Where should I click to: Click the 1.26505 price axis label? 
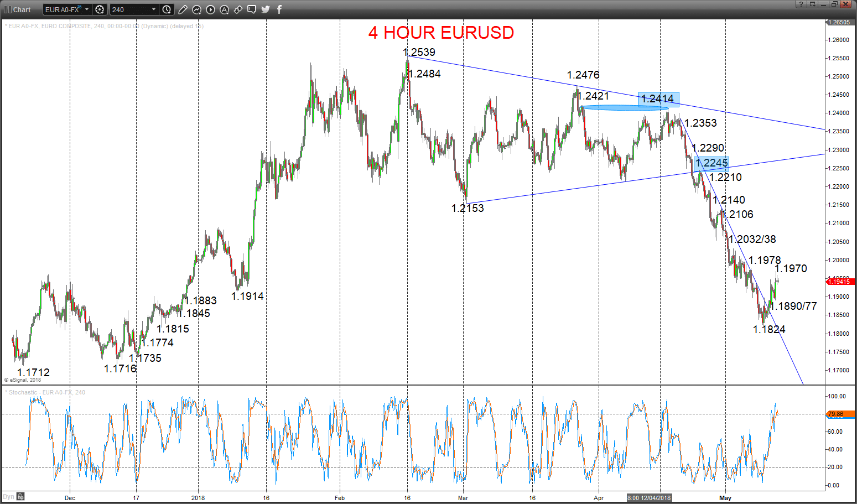click(840, 22)
